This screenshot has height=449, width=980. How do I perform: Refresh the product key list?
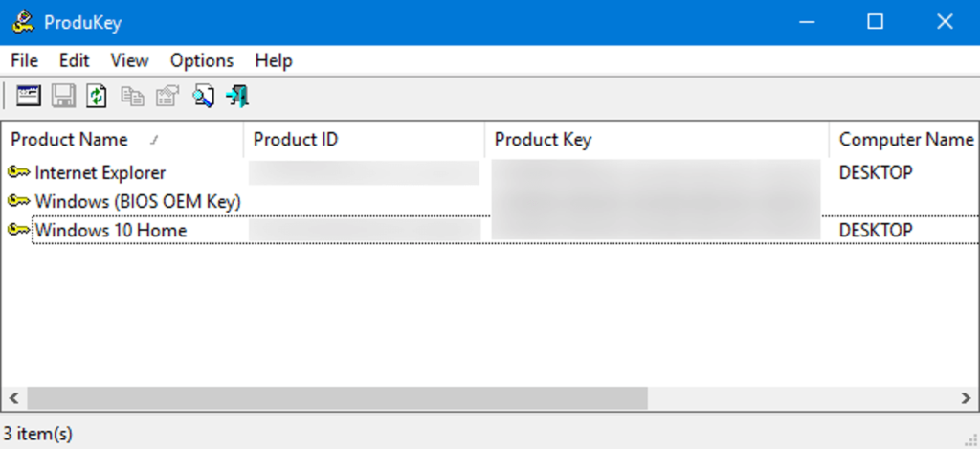pyautogui.click(x=96, y=96)
